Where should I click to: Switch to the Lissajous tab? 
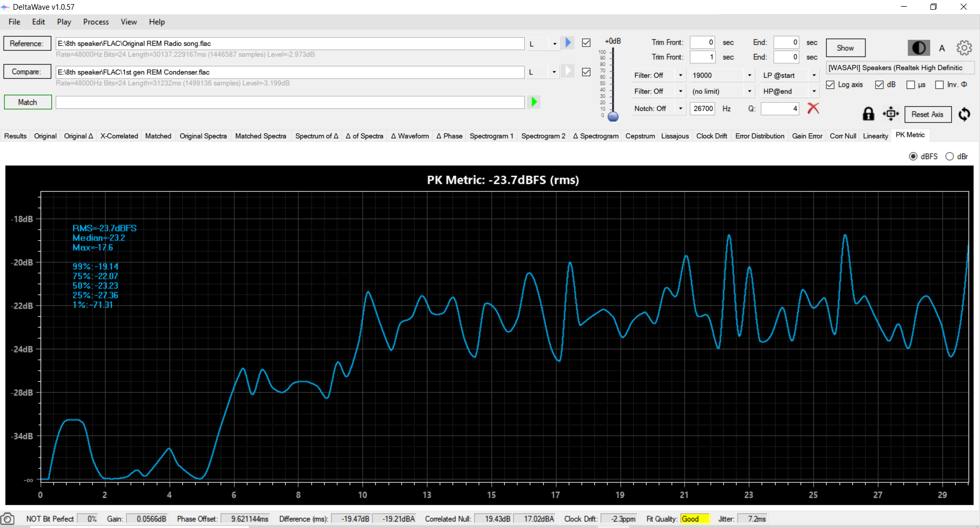675,136
